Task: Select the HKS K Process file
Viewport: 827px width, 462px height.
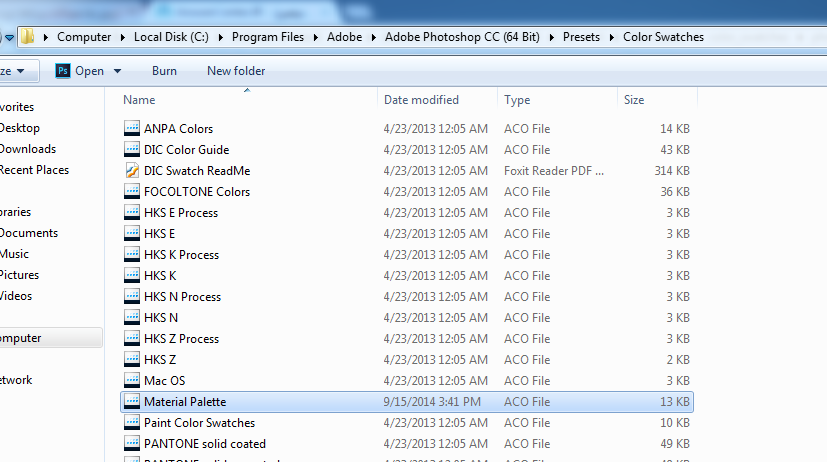Action: (181, 255)
